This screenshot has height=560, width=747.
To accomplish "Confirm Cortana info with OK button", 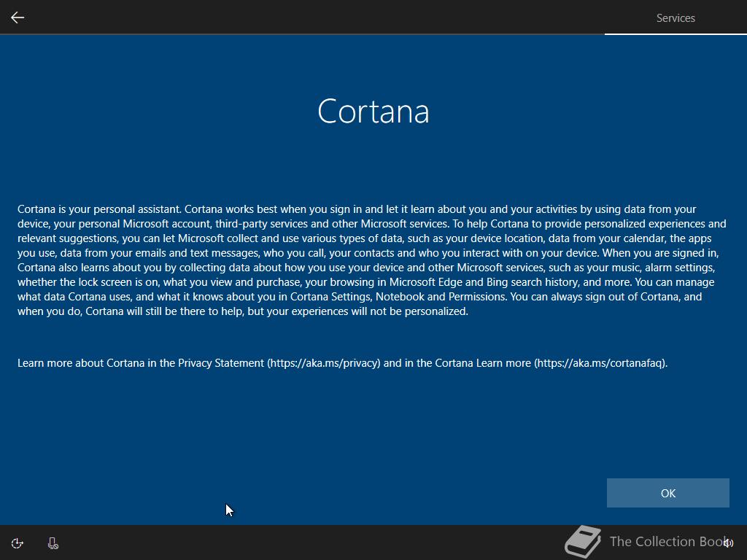I will click(668, 493).
